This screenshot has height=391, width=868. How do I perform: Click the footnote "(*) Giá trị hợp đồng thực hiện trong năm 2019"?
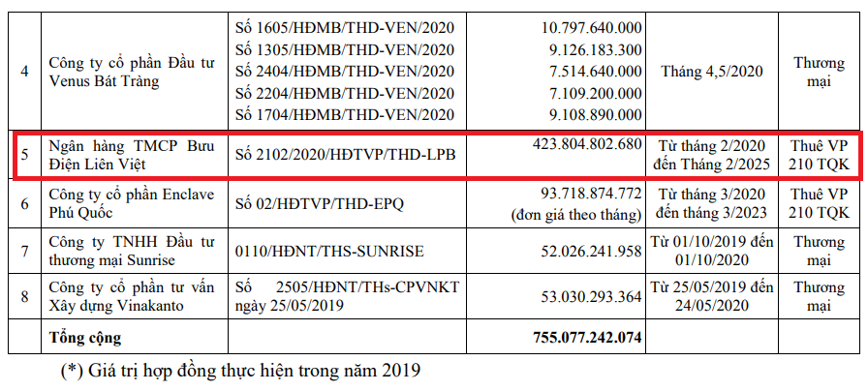tap(240, 370)
